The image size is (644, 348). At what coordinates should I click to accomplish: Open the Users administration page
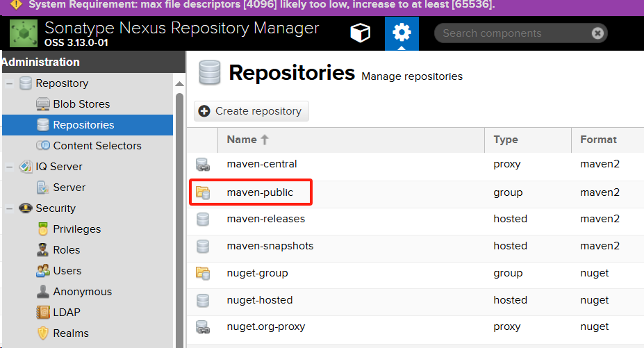tap(67, 271)
